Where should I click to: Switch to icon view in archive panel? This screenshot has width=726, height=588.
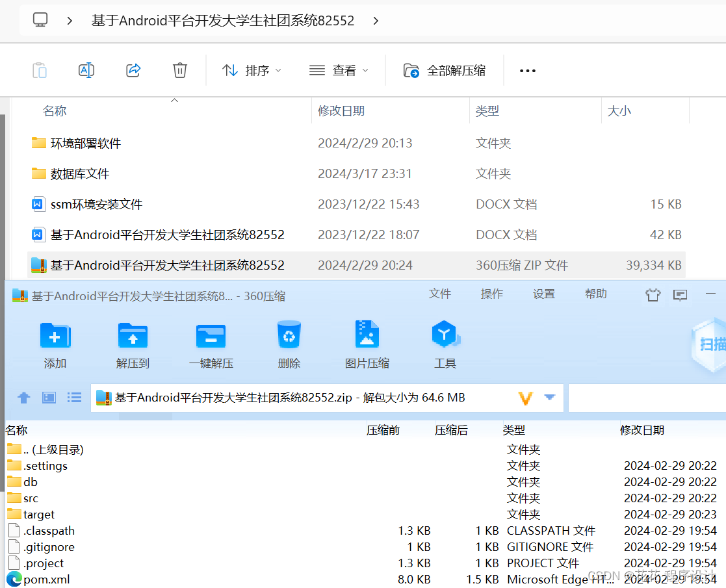[x=49, y=397]
